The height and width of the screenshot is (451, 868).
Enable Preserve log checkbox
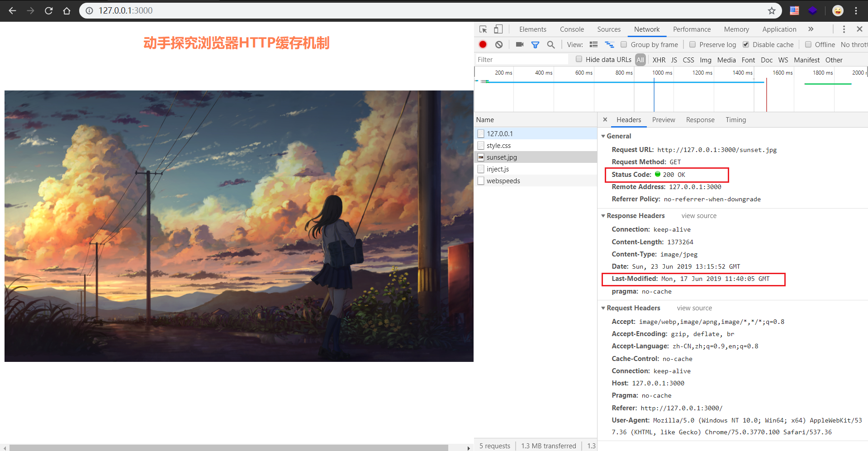[693, 44]
